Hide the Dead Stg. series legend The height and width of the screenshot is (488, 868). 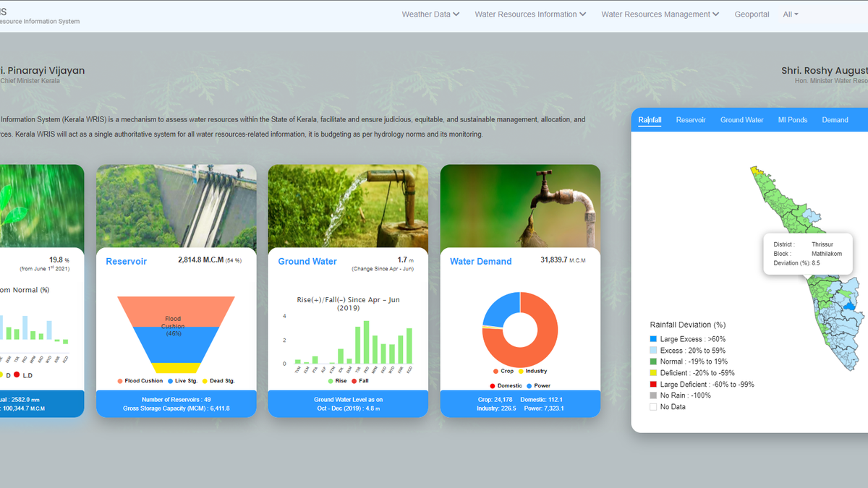pos(205,381)
